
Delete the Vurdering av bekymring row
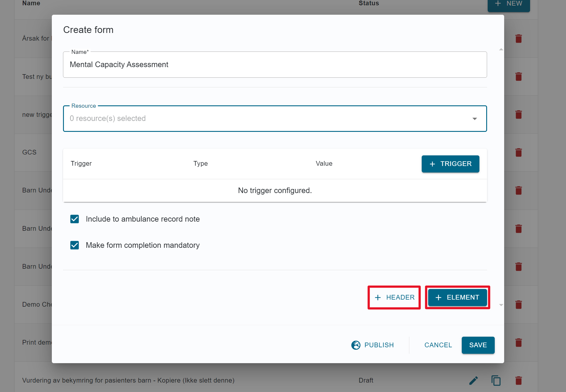click(519, 381)
